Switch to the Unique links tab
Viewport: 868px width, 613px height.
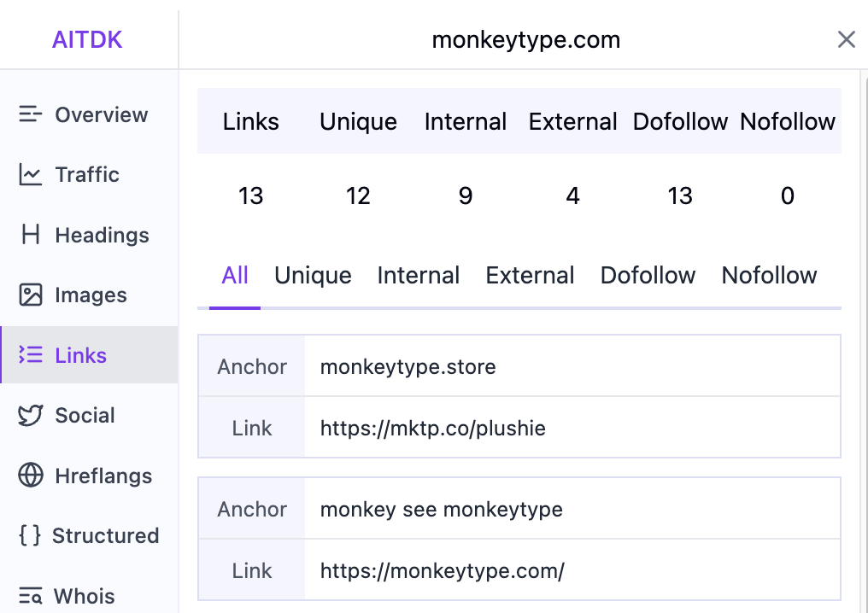coord(313,275)
